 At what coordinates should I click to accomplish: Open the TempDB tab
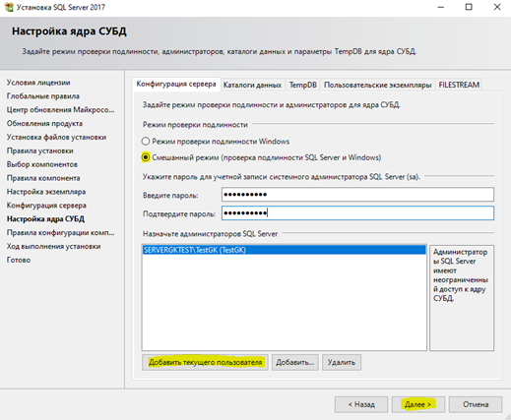(302, 85)
